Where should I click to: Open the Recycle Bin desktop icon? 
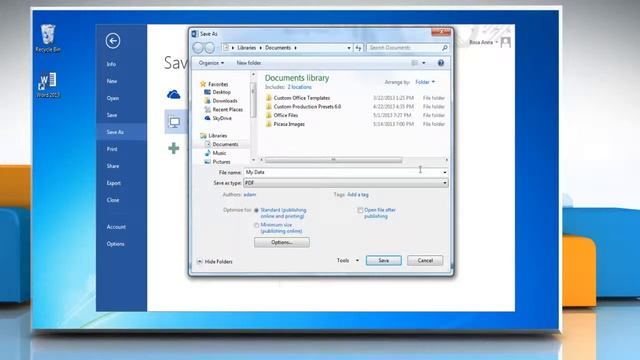[48, 38]
